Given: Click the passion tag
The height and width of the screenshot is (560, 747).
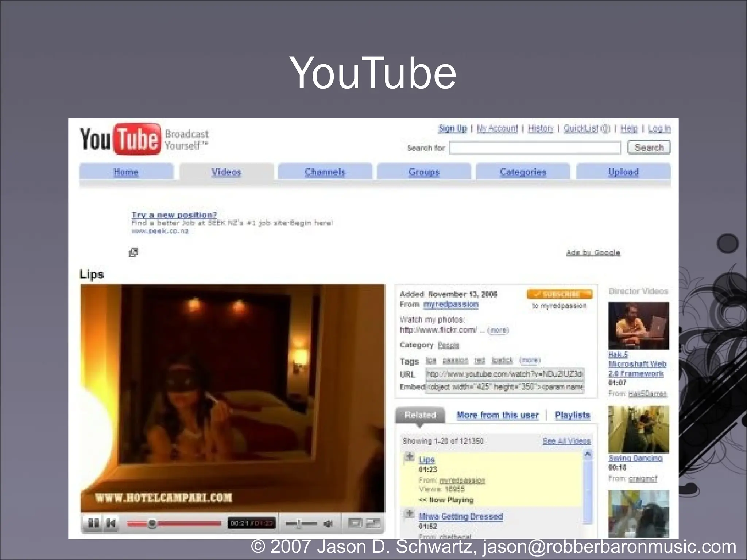Looking at the screenshot, I should 455,361.
